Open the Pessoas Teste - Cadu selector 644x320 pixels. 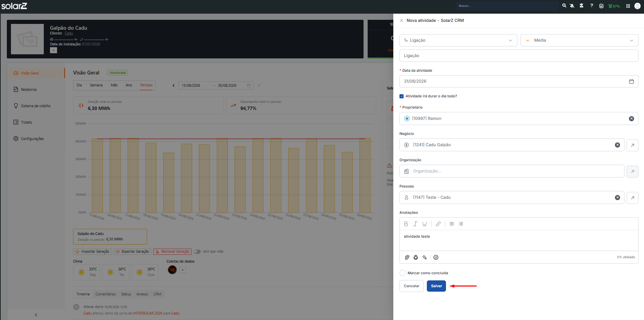(512, 197)
